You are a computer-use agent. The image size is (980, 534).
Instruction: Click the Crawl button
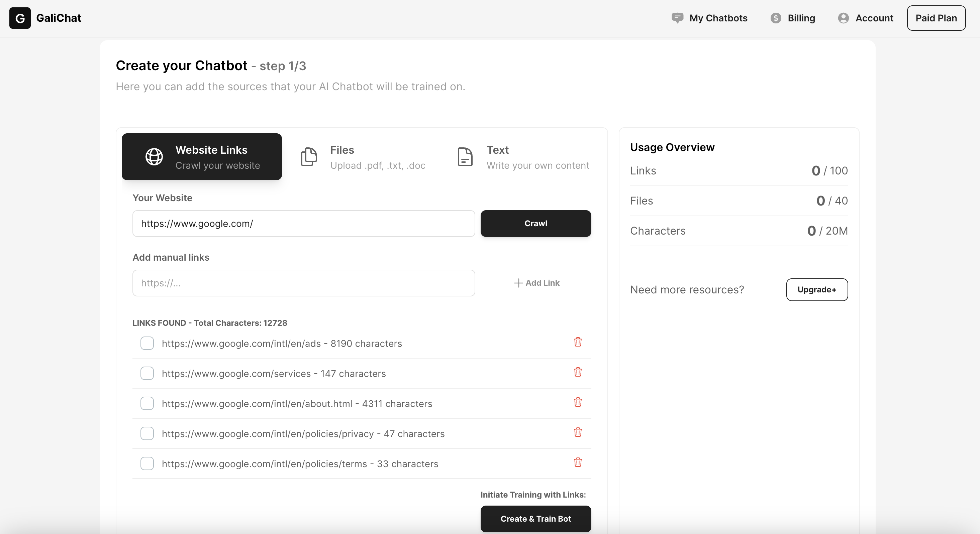click(535, 224)
